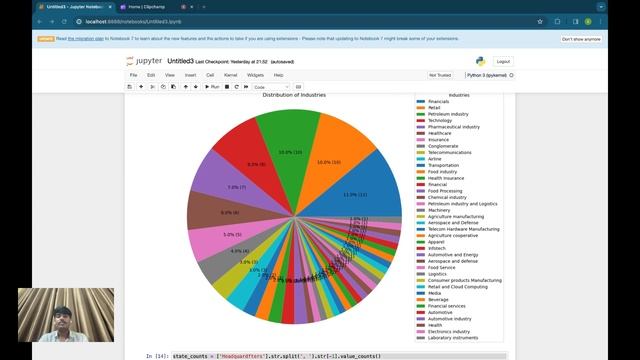Viewport: 640px width, 360px height.
Task: Switch to the Home Clipchamp tab
Action: 147,7
